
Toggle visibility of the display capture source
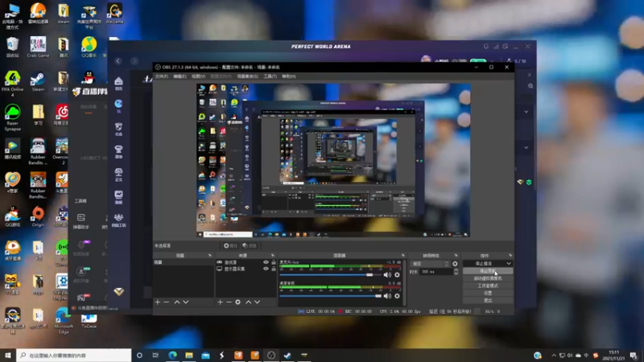point(266,269)
